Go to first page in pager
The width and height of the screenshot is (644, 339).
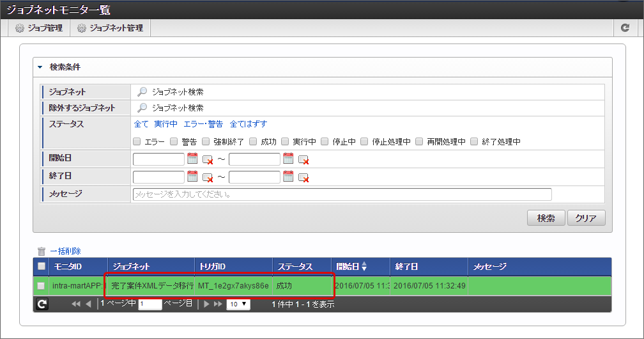(75, 304)
